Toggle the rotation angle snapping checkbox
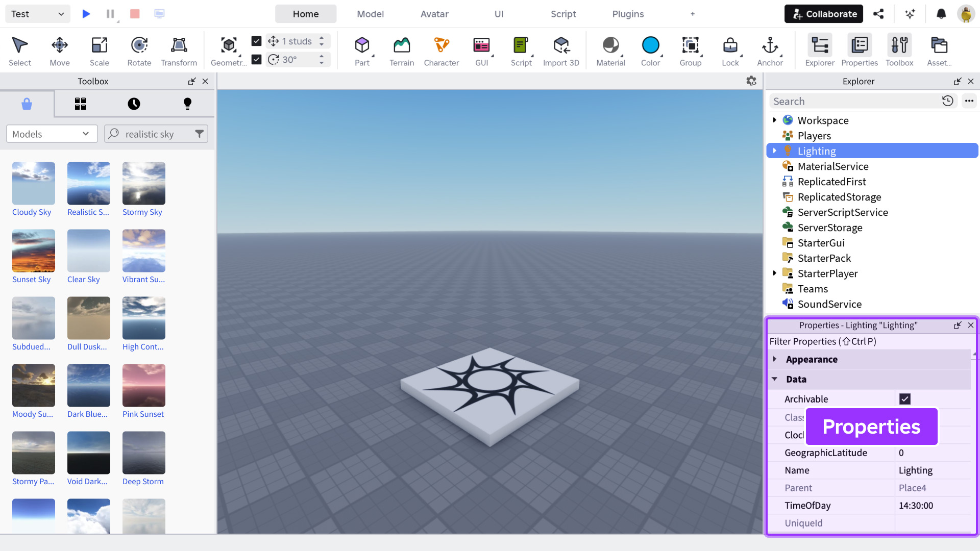The image size is (980, 551). coord(257,60)
